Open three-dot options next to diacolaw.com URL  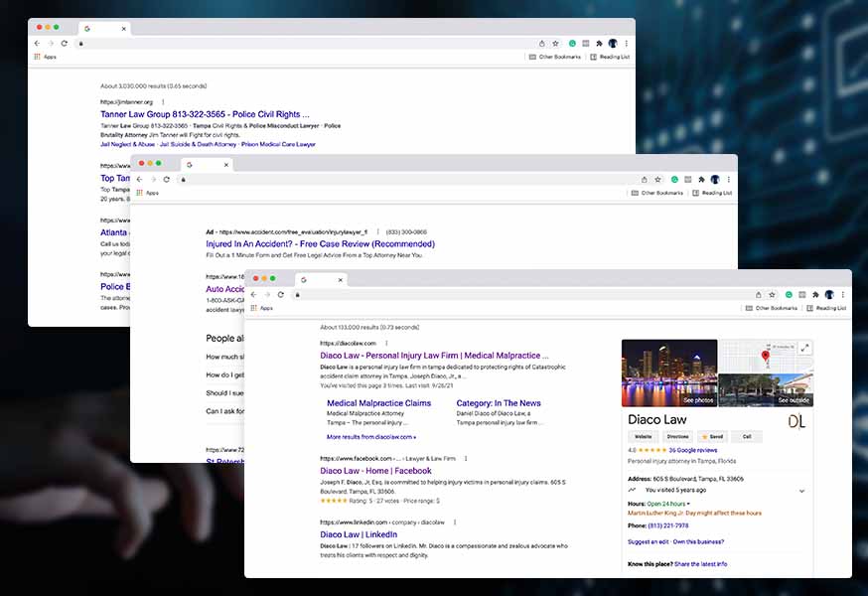[x=385, y=344]
